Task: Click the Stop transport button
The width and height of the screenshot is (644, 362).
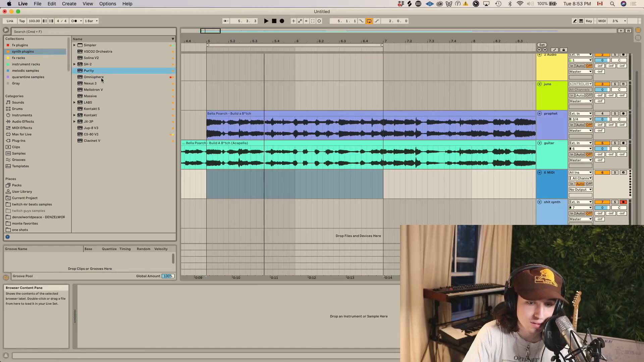Action: (274, 21)
